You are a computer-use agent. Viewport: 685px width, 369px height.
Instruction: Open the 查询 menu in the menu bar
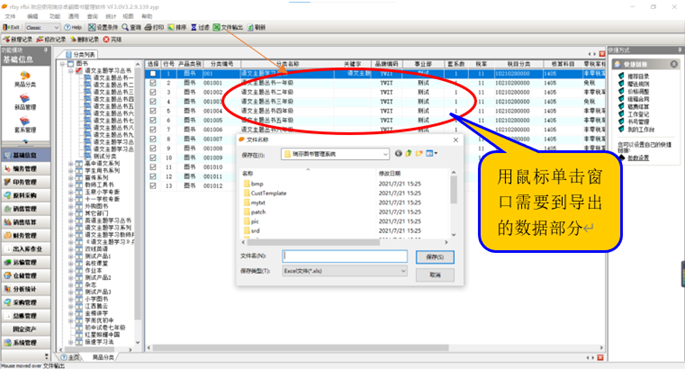pyautogui.click(x=93, y=16)
